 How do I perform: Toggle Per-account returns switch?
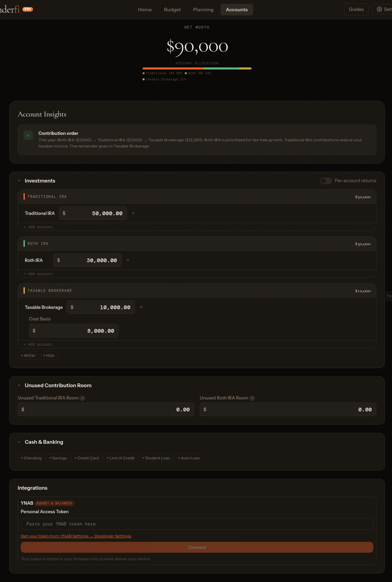pos(326,181)
